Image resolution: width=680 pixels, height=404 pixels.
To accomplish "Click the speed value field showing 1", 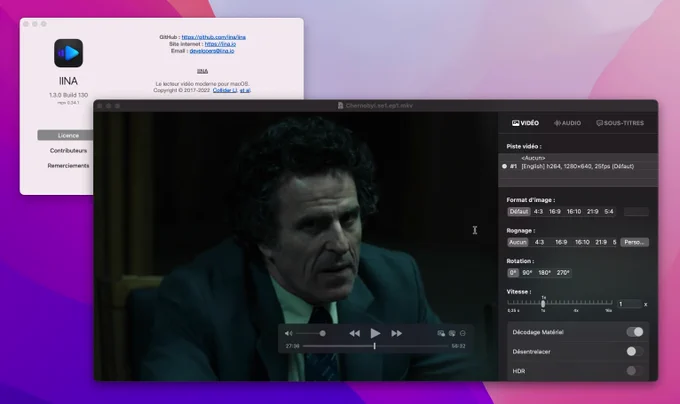I will 629,304.
